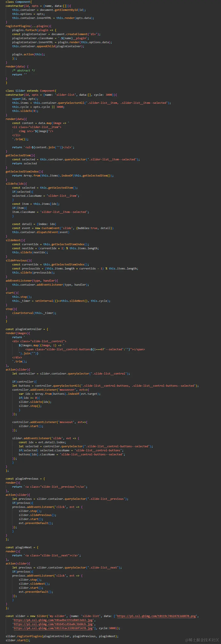Click 'this.container.dispatchEvent(event)'
Screen dimensions: 221x644
click(x=41, y=232)
